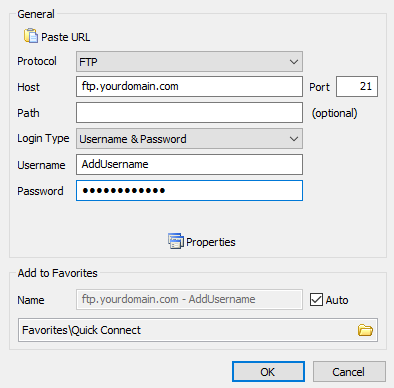The width and height of the screenshot is (394, 388).
Task: Expand the Protocol FTP dropdown
Action: click(294, 62)
